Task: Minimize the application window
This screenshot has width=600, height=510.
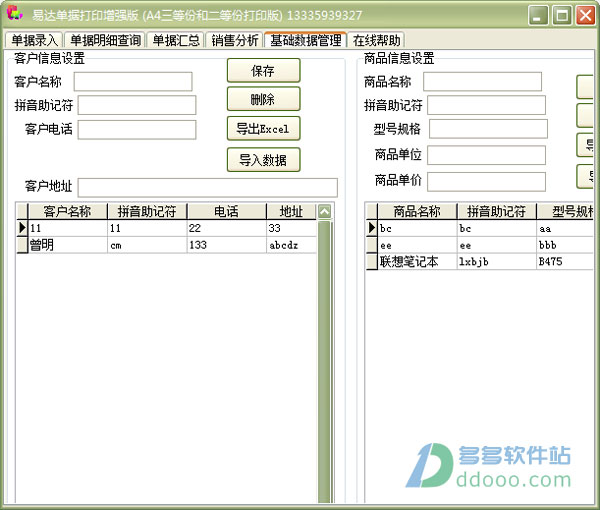Action: coord(538,16)
